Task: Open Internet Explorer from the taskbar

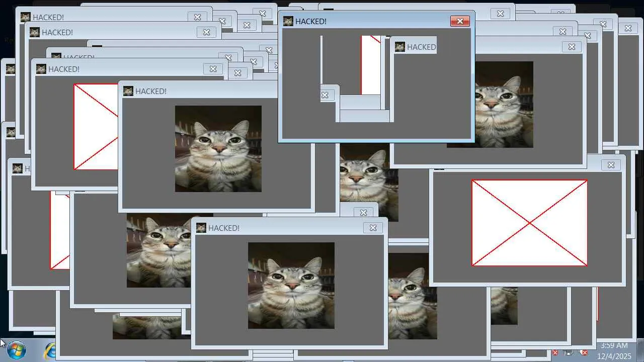Action: pos(50,350)
